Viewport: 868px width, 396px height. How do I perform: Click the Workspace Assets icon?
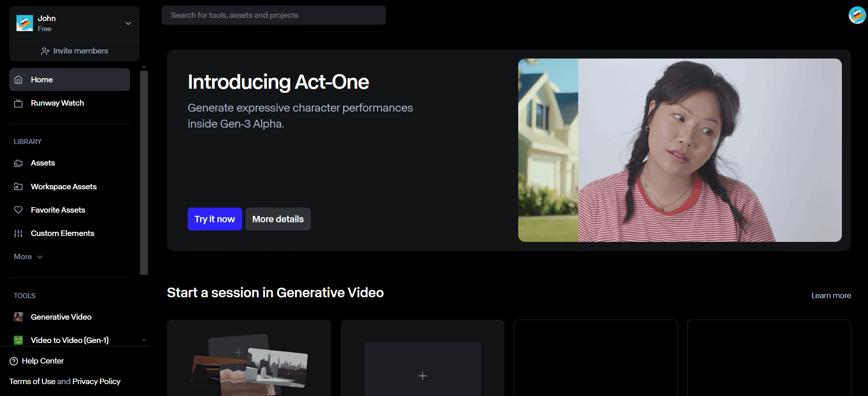pyautogui.click(x=18, y=187)
